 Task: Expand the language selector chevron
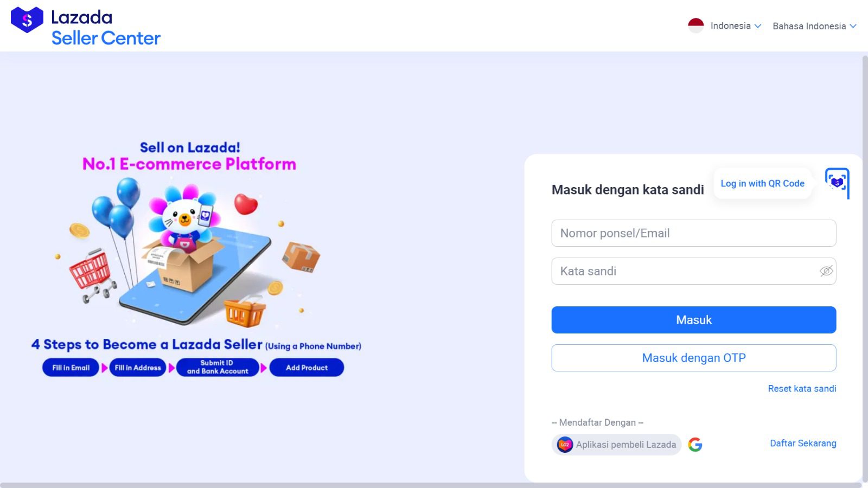(x=853, y=25)
